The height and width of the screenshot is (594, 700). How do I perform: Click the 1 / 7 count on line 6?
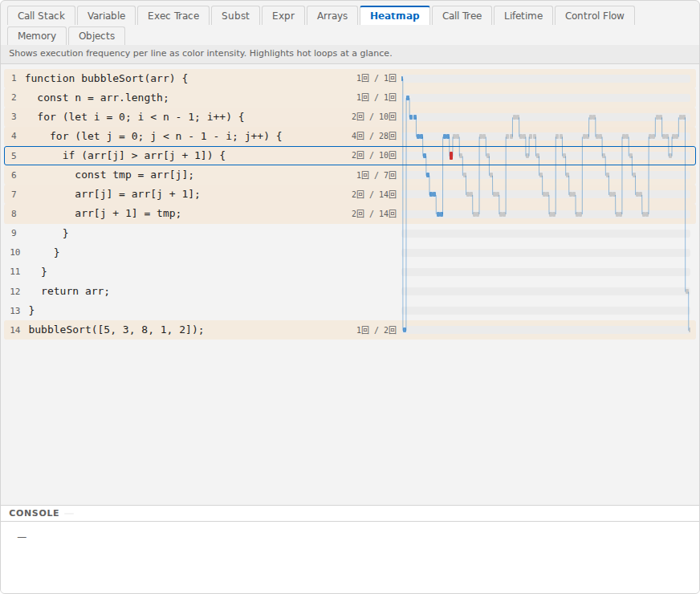[x=376, y=175]
